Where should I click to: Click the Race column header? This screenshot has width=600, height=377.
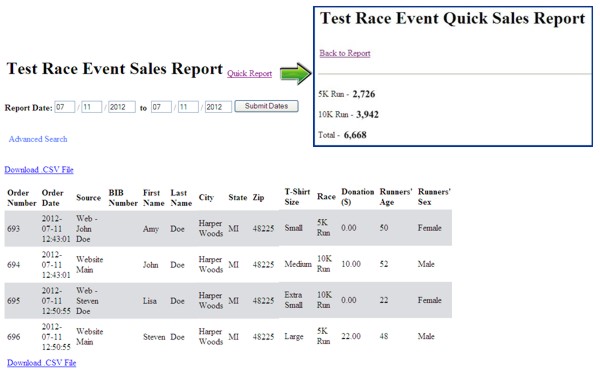click(326, 197)
